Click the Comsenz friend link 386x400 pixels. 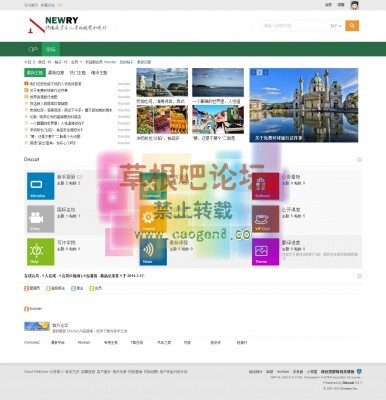tap(32, 342)
